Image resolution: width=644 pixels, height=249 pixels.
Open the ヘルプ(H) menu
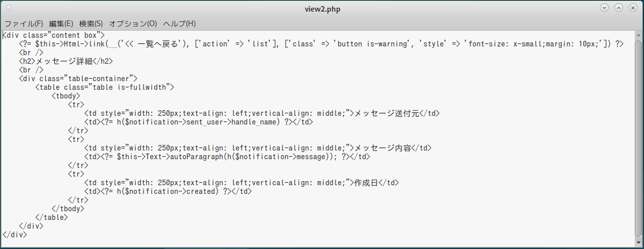[179, 23]
